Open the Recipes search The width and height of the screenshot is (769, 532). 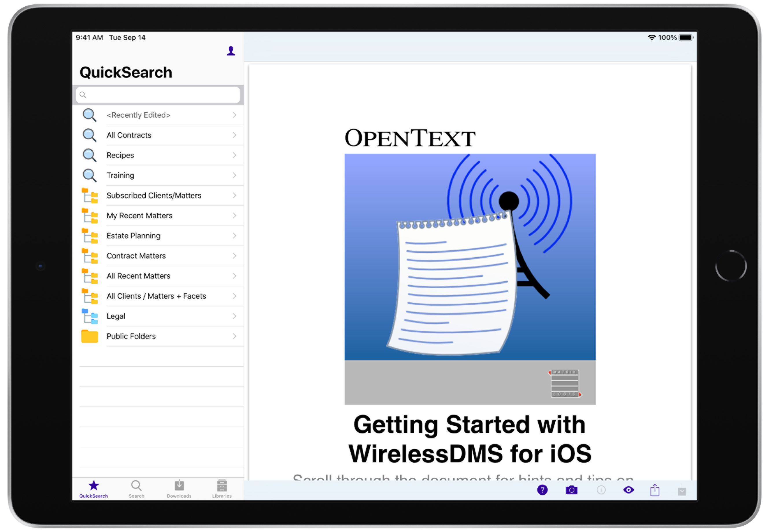click(x=158, y=155)
